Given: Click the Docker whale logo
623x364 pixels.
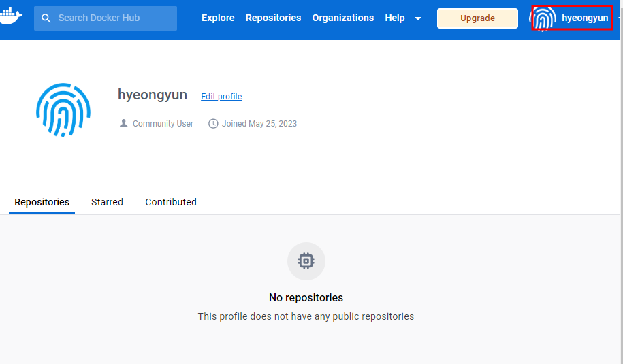Looking at the screenshot, I should [11, 16].
